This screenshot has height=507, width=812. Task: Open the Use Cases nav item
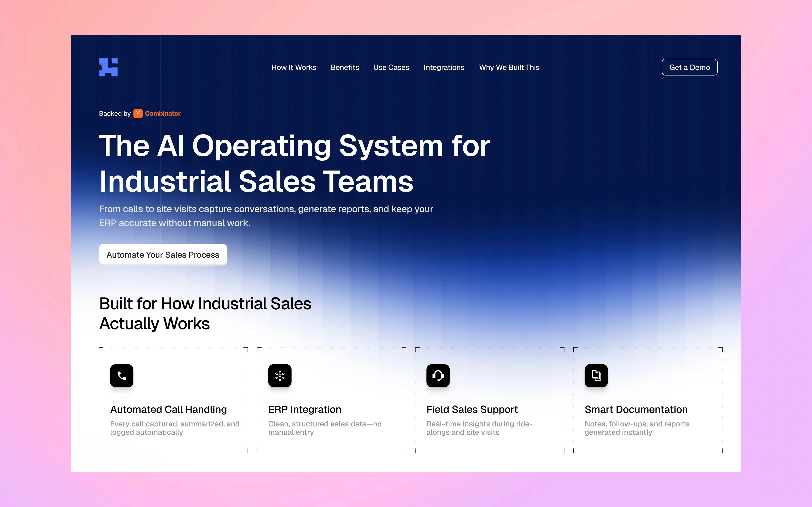391,67
